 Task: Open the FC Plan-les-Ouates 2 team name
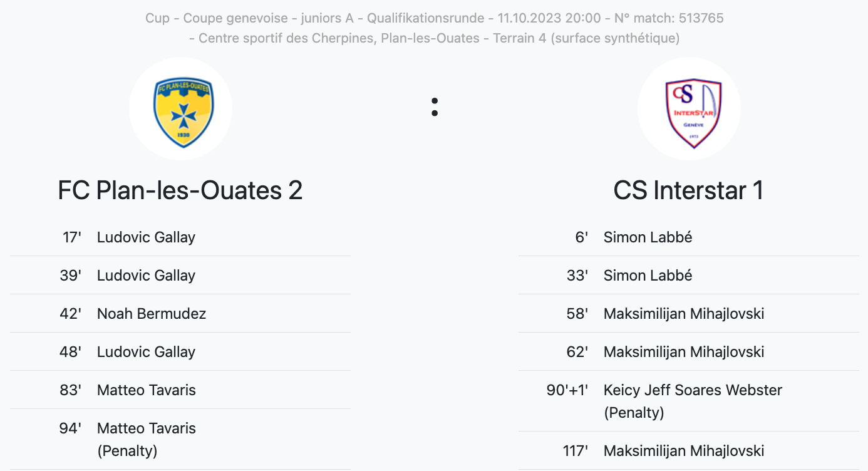click(180, 190)
